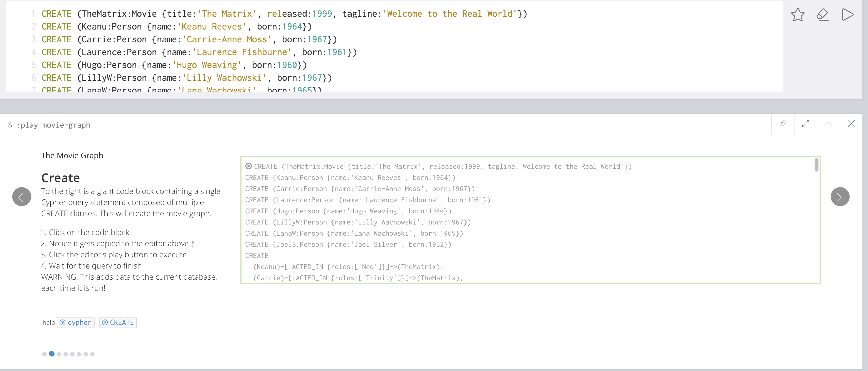Image resolution: width=868 pixels, height=371 pixels.
Task: Click the ':play movie-graph' command text
Action: click(x=53, y=125)
